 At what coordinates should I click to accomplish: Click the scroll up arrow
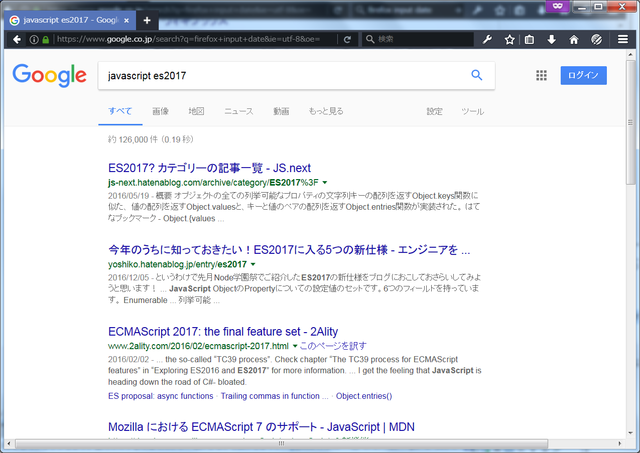click(631, 54)
